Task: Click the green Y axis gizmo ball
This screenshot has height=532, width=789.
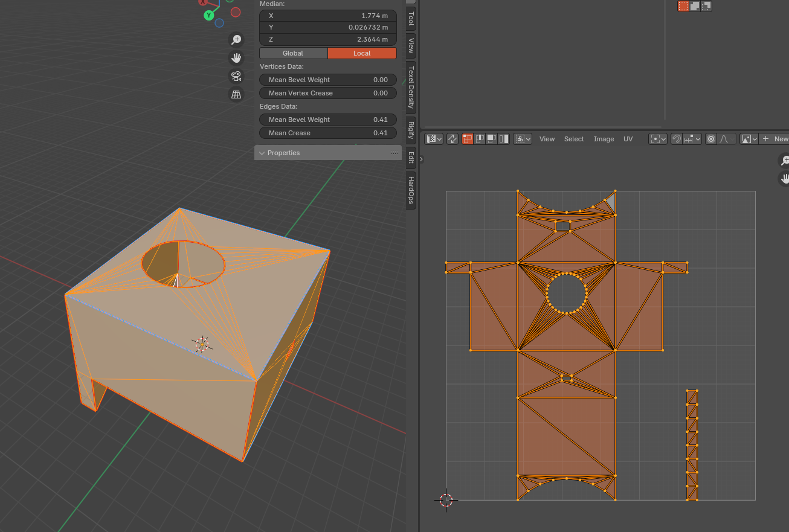Action: 209,15
